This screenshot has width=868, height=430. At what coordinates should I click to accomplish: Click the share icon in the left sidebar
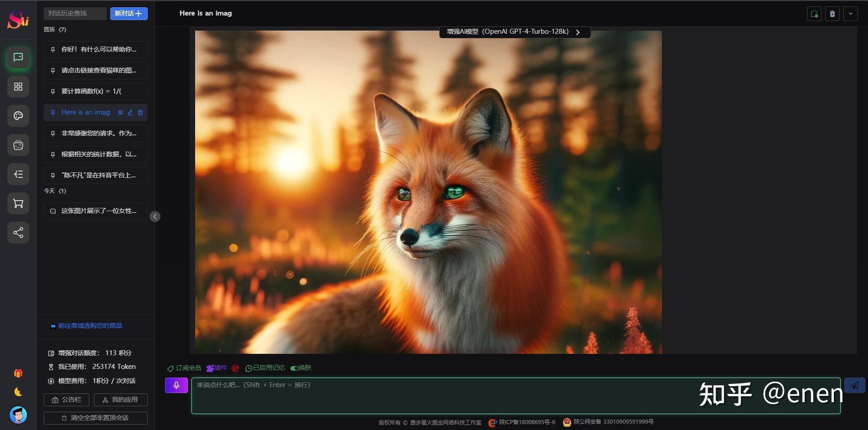click(18, 233)
